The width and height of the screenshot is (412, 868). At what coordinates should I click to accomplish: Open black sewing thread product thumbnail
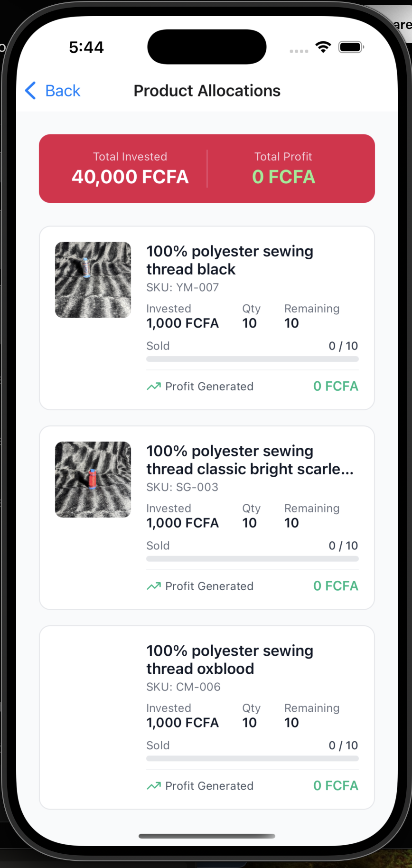click(x=93, y=280)
